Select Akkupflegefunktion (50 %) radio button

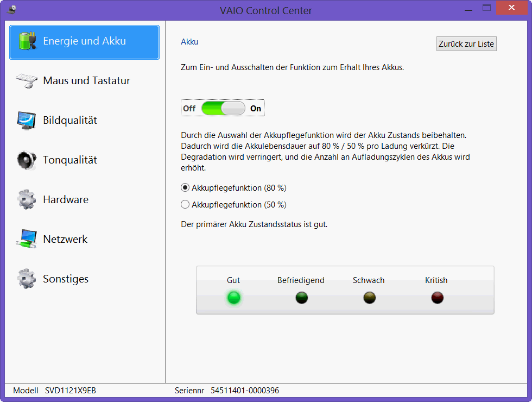click(x=185, y=204)
